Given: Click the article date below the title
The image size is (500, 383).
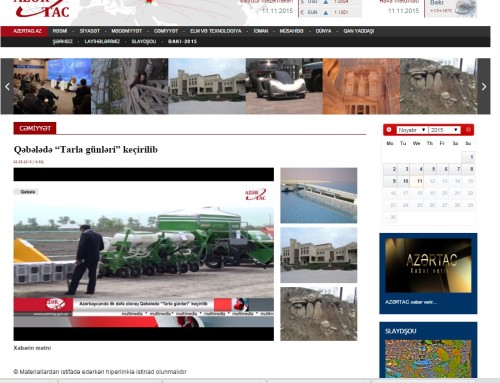Looking at the screenshot, I should 29,162.
